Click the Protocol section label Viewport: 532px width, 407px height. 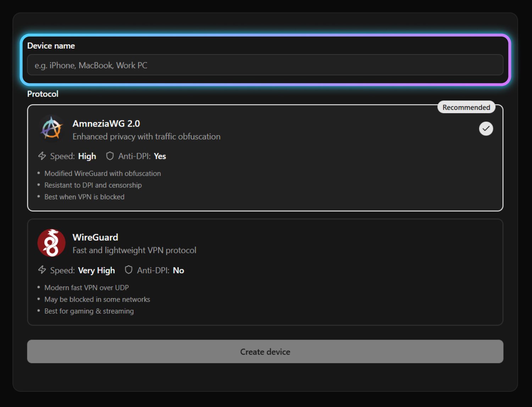(43, 94)
